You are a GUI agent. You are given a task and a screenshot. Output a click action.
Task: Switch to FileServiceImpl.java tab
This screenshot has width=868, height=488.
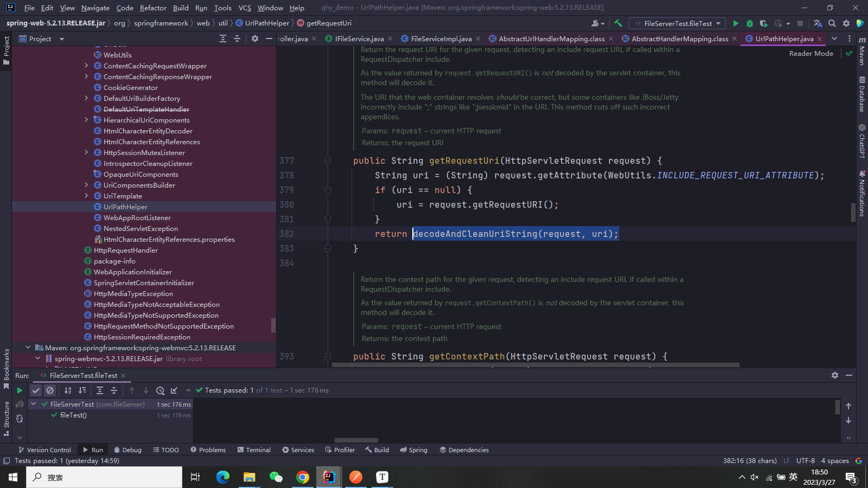441,38
